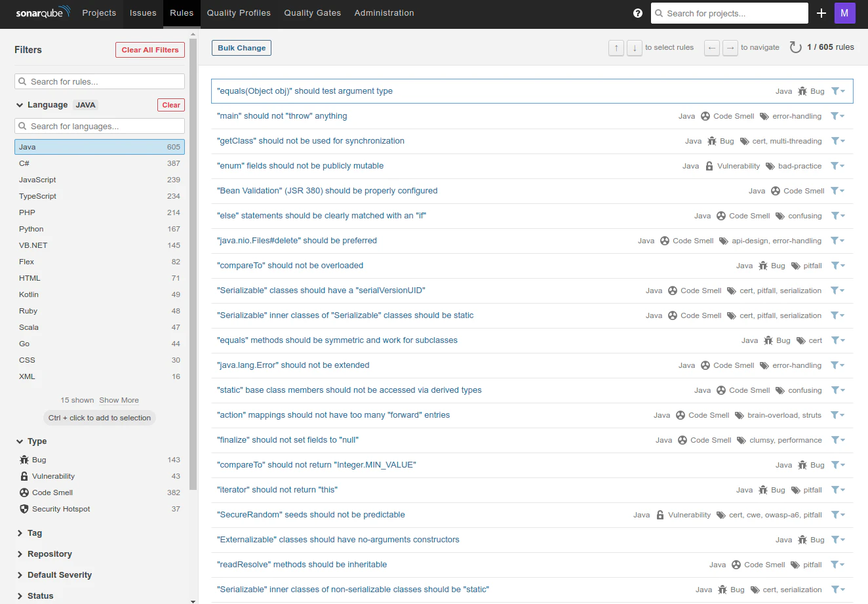Open "java.lang.Error" should not be extended rule
Image resolution: width=868 pixels, height=604 pixels.
click(x=293, y=365)
